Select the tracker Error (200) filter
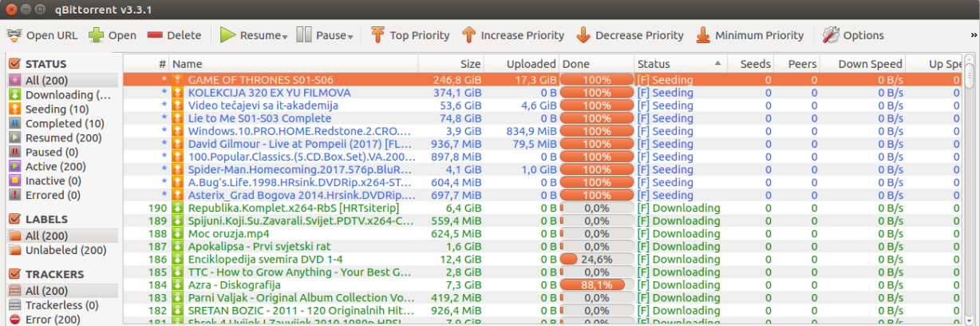 53,320
